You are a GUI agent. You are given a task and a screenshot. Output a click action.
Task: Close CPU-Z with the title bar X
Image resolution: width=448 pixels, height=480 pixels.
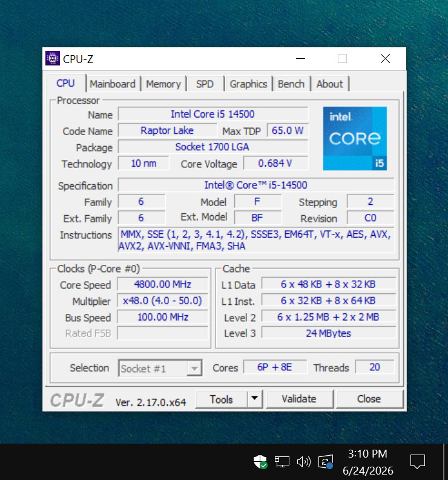385,58
